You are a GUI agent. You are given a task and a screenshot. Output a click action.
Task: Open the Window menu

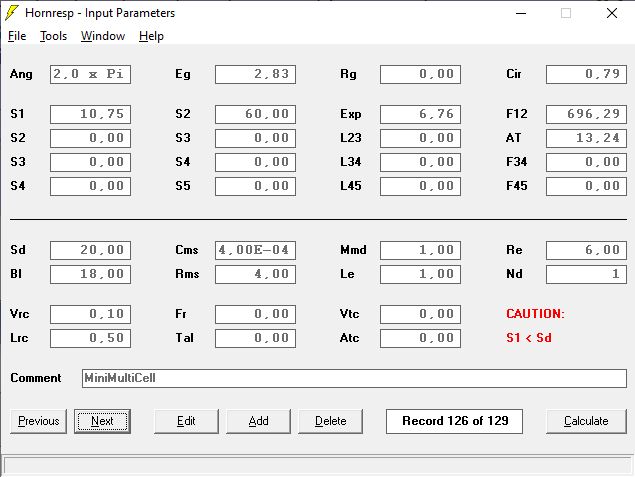click(x=103, y=36)
